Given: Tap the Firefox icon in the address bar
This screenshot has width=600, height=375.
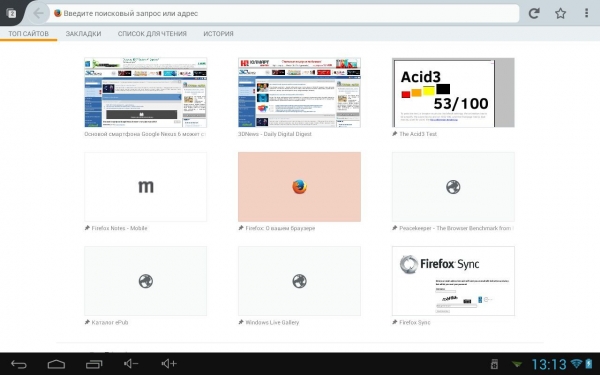Looking at the screenshot, I should [58, 13].
